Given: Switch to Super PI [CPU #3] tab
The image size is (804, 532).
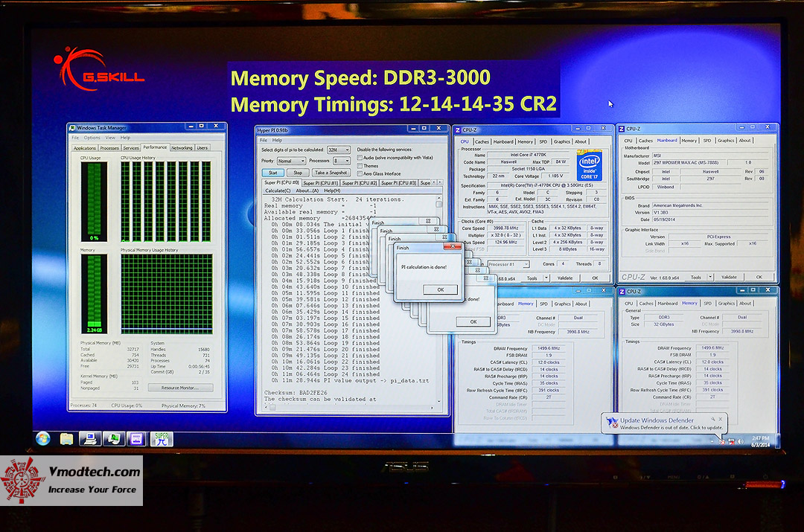Looking at the screenshot, I should coord(398,182).
